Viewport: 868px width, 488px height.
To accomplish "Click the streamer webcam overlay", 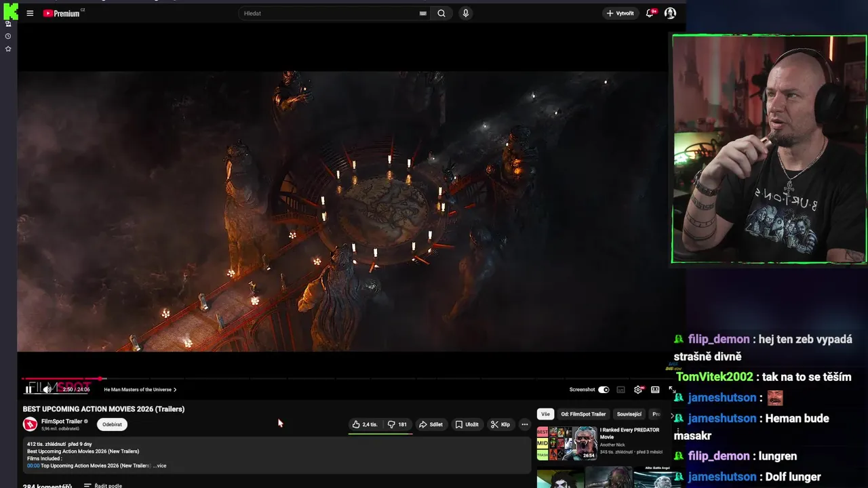I will (x=769, y=149).
